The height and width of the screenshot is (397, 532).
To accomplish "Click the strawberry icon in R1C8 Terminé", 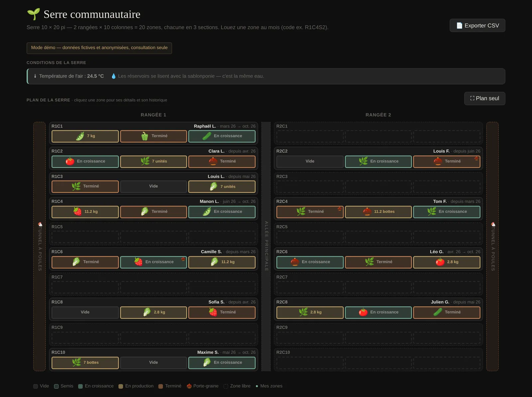I will click(x=213, y=312).
